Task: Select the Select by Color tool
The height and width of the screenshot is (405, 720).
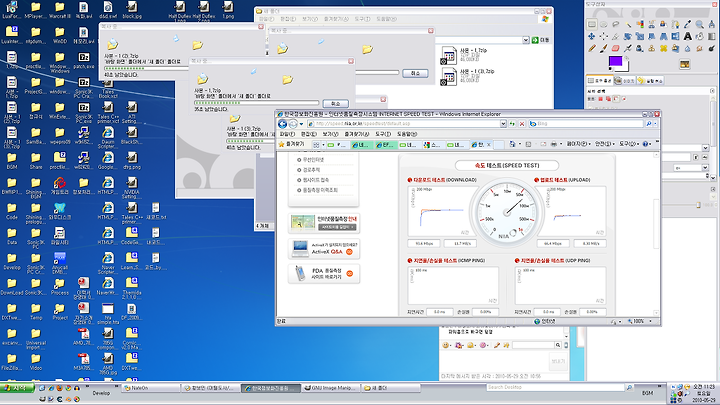Action: (x=640, y=24)
